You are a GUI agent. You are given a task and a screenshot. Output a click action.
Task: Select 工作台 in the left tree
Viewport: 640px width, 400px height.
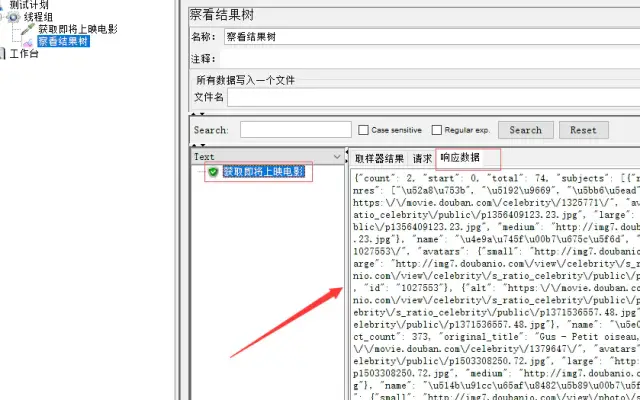pyautogui.click(x=24, y=53)
